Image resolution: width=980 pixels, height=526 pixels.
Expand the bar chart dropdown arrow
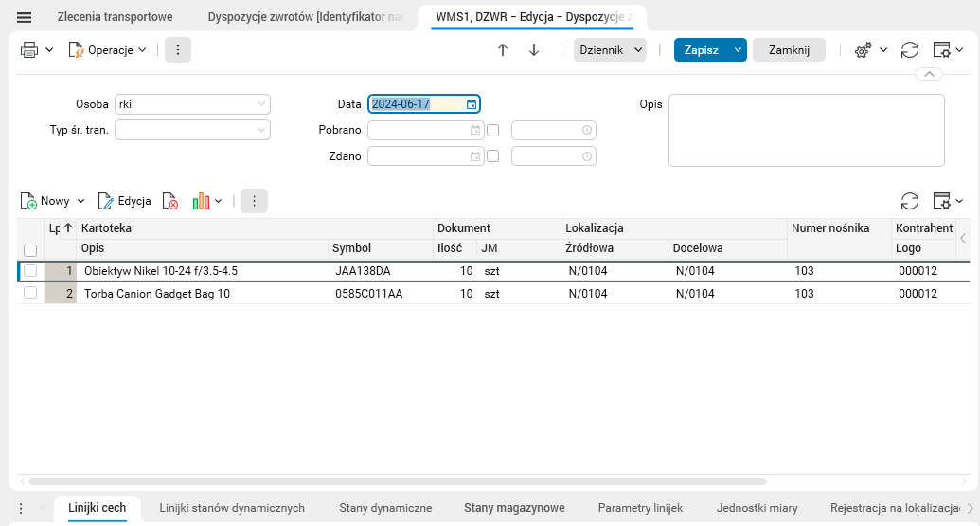[218, 201]
